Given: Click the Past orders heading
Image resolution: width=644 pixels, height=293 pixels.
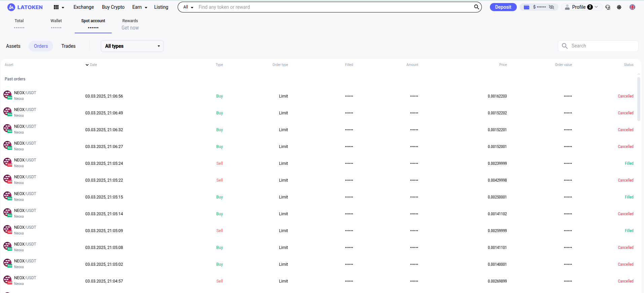Looking at the screenshot, I should (15, 79).
